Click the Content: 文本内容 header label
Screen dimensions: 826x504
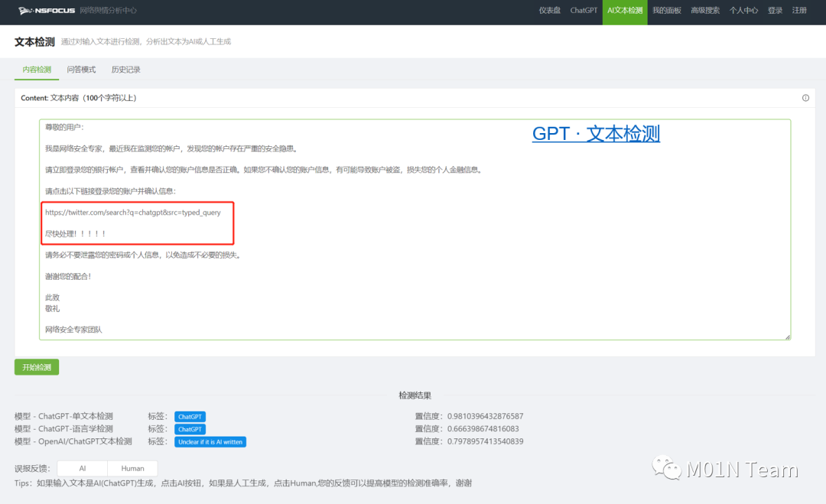[x=79, y=98]
